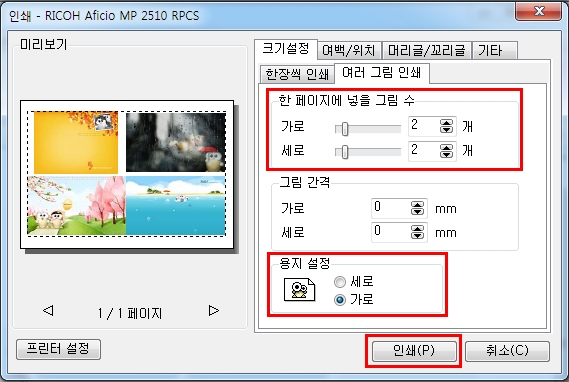The height and width of the screenshot is (382, 569).
Task: Switch to 한장씩 인쇄 sub-tab
Action: pyautogui.click(x=297, y=74)
